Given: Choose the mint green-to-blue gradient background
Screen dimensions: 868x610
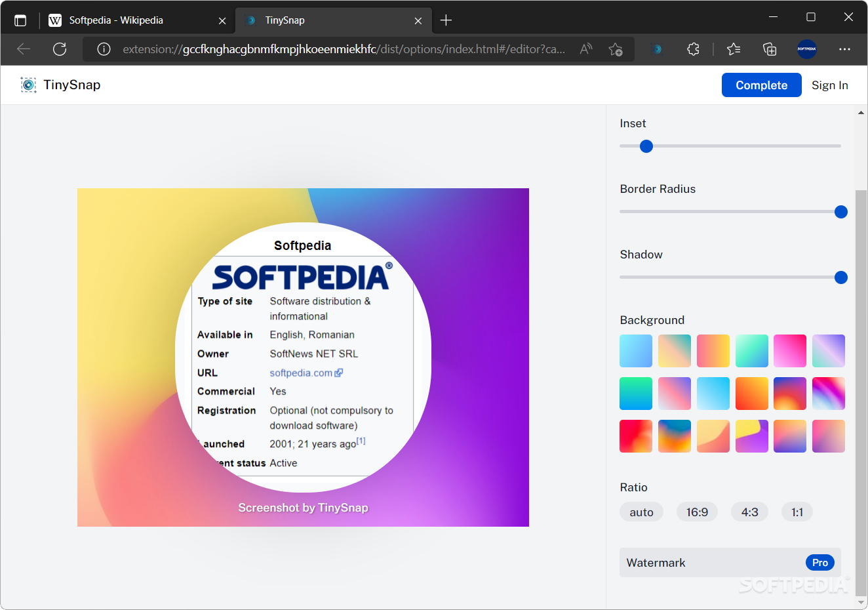Looking at the screenshot, I should coord(752,351).
